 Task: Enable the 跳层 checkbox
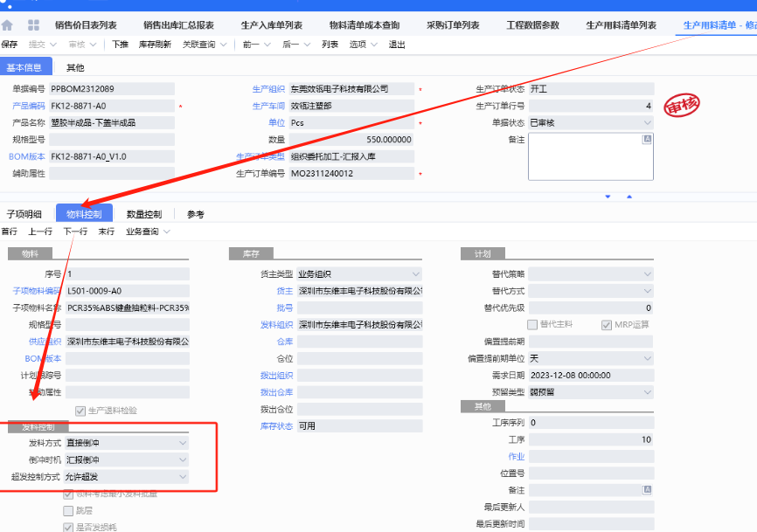click(x=68, y=511)
